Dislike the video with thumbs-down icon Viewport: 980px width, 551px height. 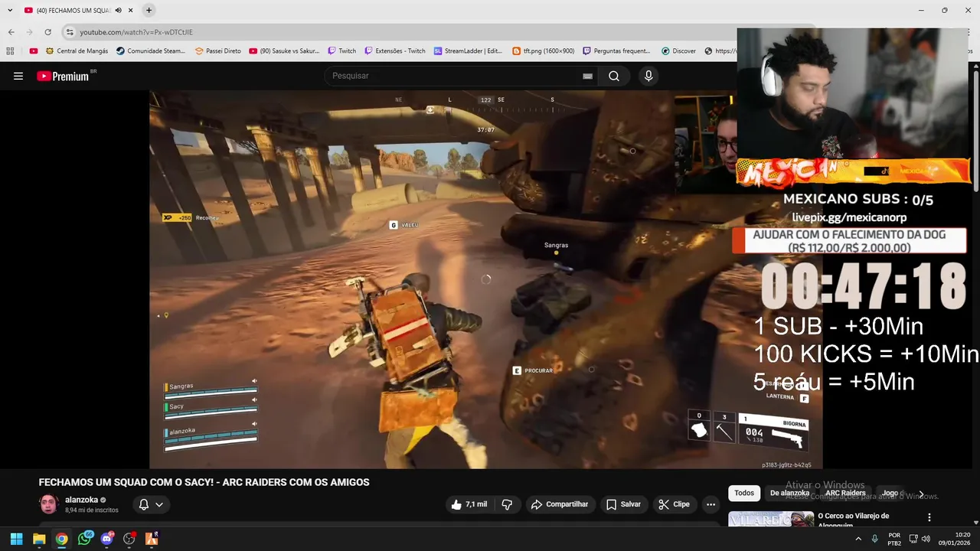(507, 504)
